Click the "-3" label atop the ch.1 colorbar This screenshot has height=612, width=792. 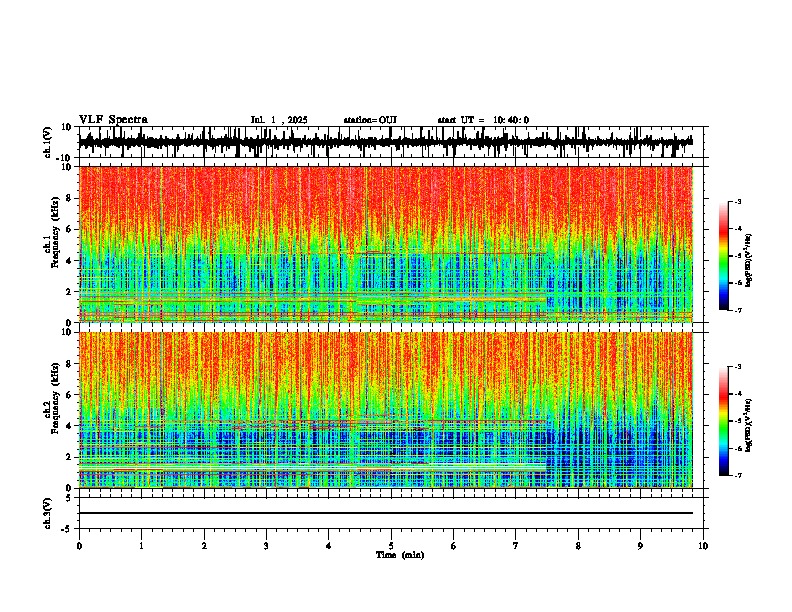pyautogui.click(x=737, y=201)
